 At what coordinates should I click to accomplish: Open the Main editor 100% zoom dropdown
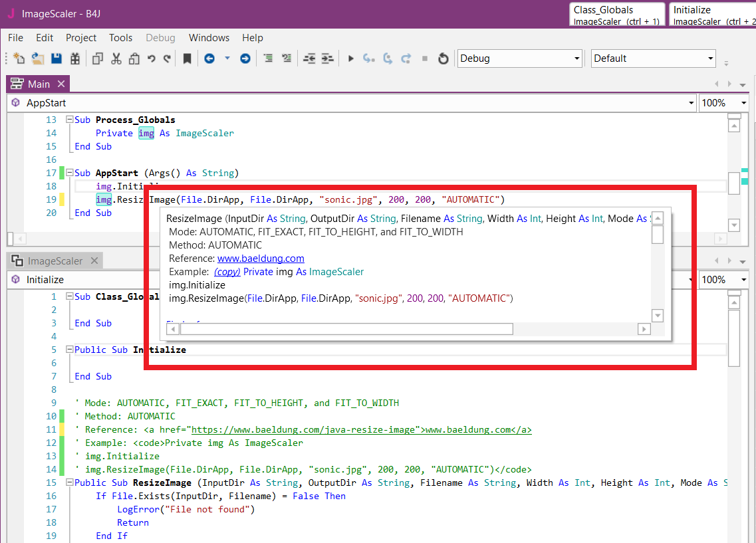[x=743, y=103]
